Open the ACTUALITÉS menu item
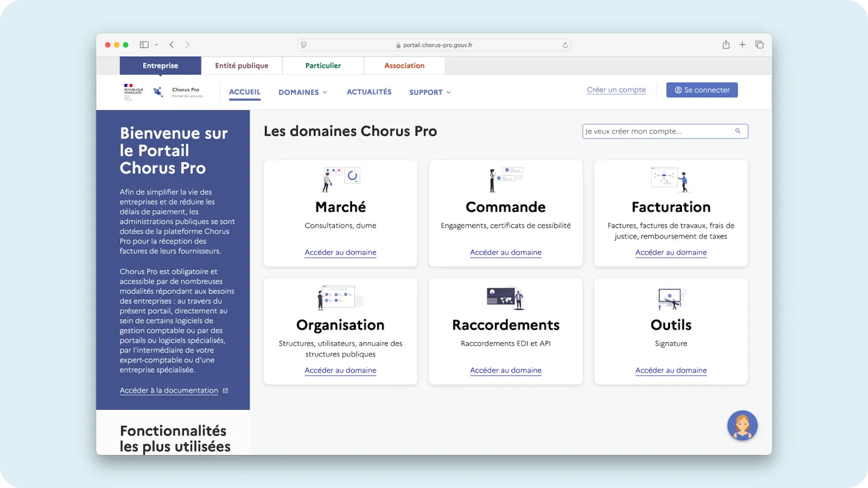Viewport: 868px width, 488px height. 369,92
